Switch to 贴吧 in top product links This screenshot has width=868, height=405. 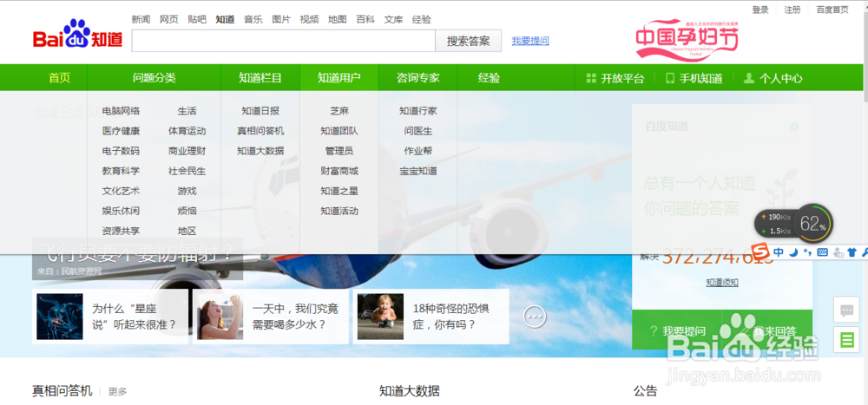[x=197, y=19]
